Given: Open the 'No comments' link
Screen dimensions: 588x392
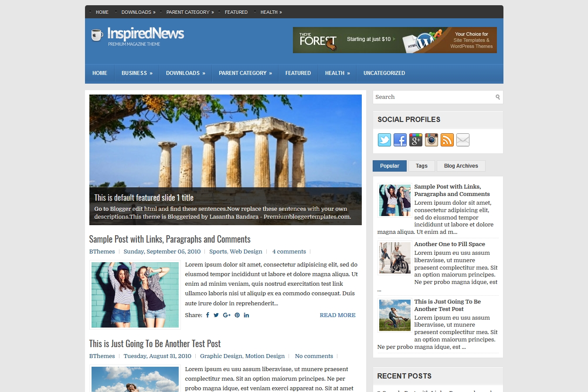Looking at the screenshot, I should (314, 356).
